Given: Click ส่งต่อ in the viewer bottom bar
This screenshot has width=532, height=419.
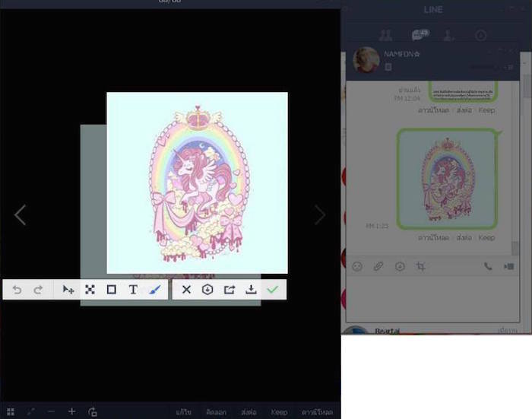Looking at the screenshot, I should (x=249, y=412).
